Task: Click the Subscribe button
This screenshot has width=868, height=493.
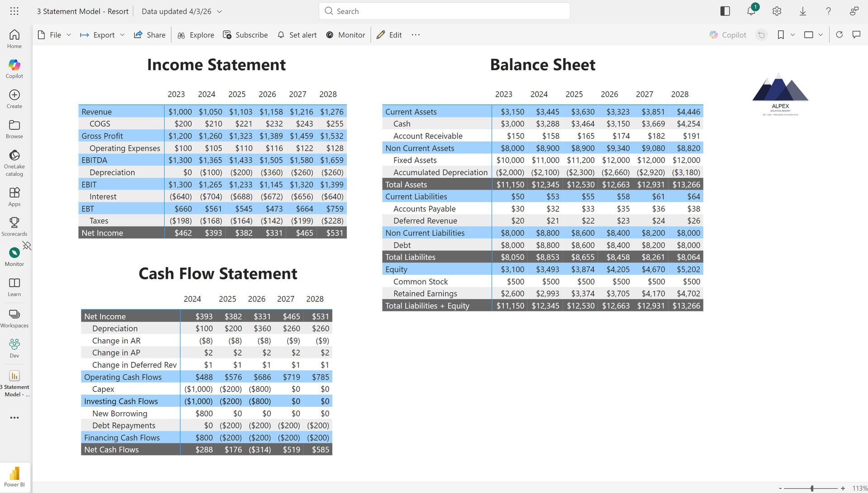Action: tap(246, 35)
